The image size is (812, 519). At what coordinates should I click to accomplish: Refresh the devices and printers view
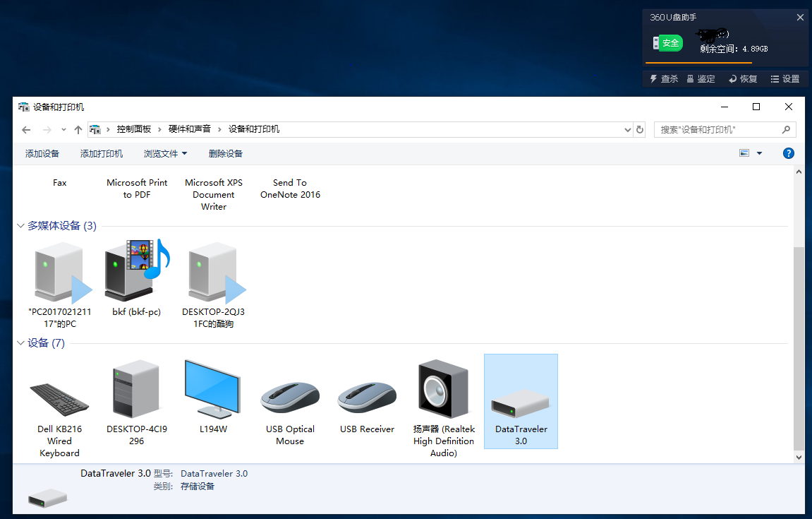click(640, 130)
